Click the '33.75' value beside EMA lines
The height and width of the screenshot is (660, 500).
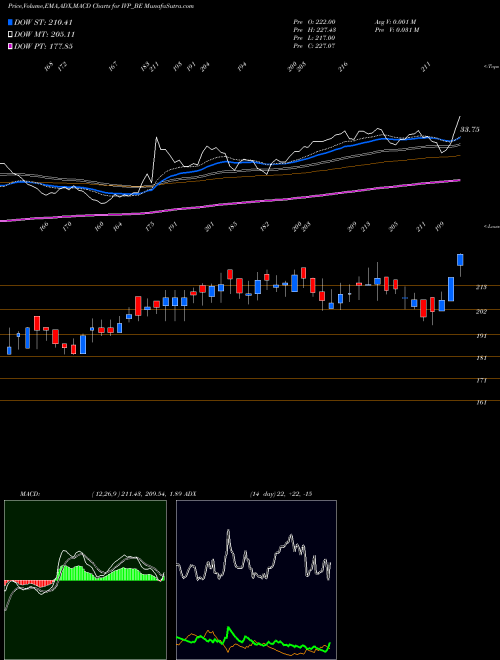[469, 130]
